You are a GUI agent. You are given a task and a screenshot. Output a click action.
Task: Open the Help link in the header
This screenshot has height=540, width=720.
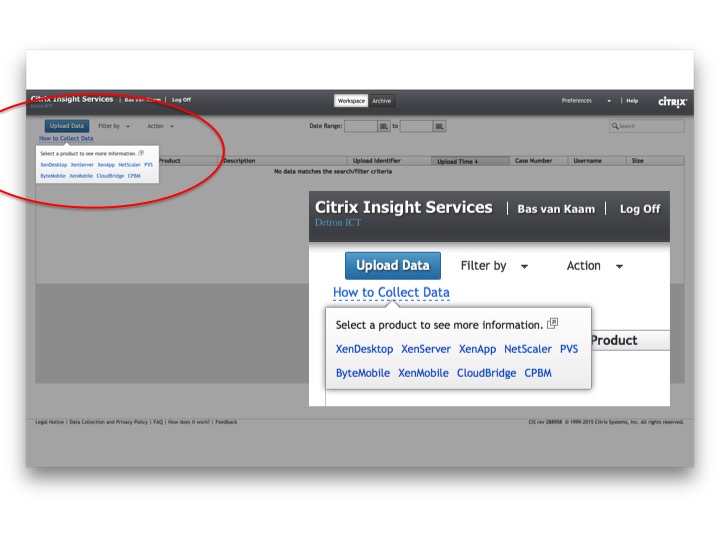point(632,101)
